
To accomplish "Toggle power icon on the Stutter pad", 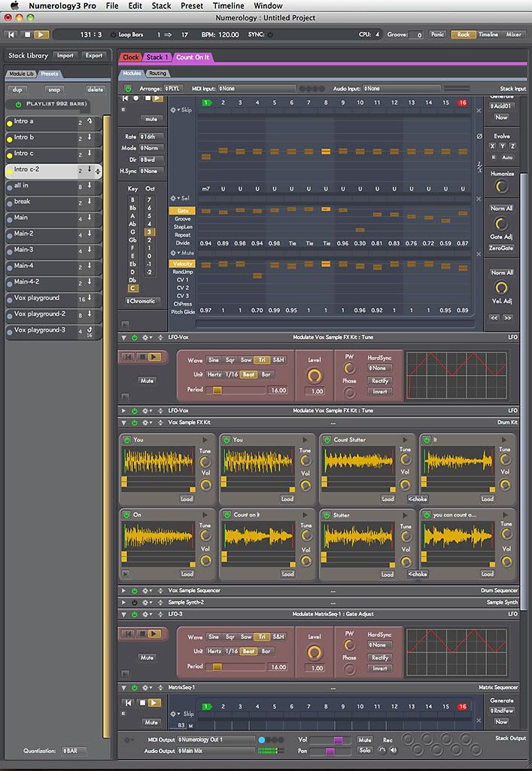I will click(x=327, y=515).
